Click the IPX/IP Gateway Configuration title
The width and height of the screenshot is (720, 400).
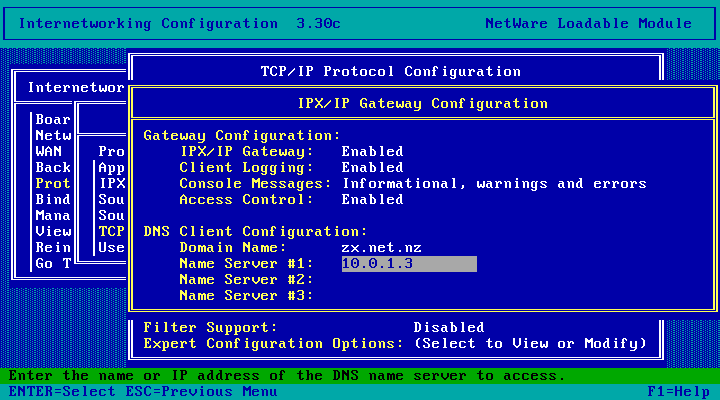click(423, 104)
